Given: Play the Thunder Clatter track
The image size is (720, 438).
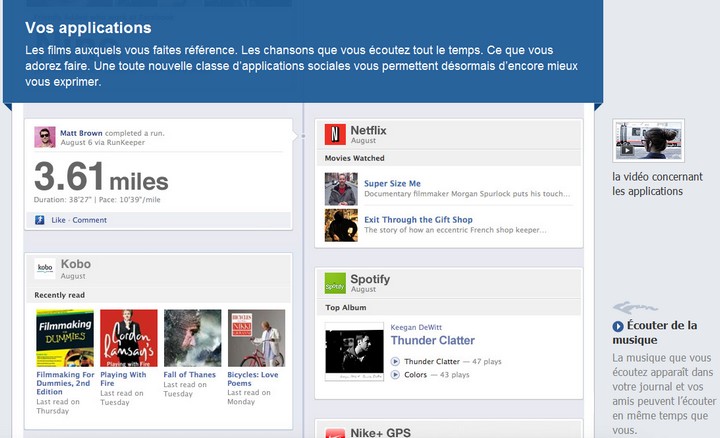Looking at the screenshot, I should [x=395, y=361].
